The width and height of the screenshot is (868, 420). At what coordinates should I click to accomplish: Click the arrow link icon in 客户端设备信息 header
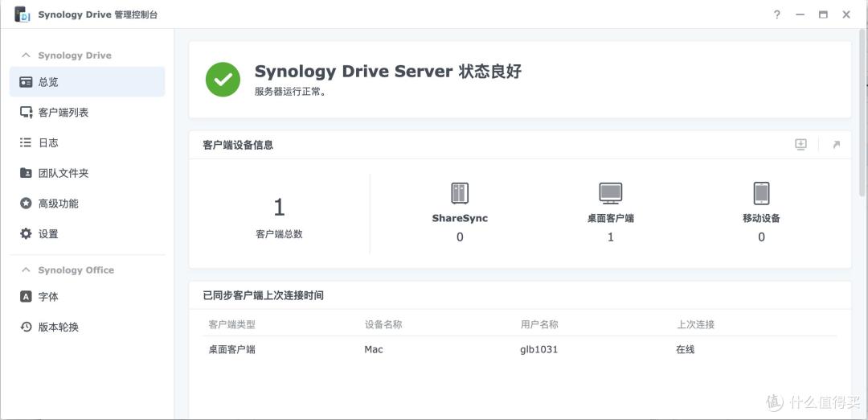[x=836, y=145]
